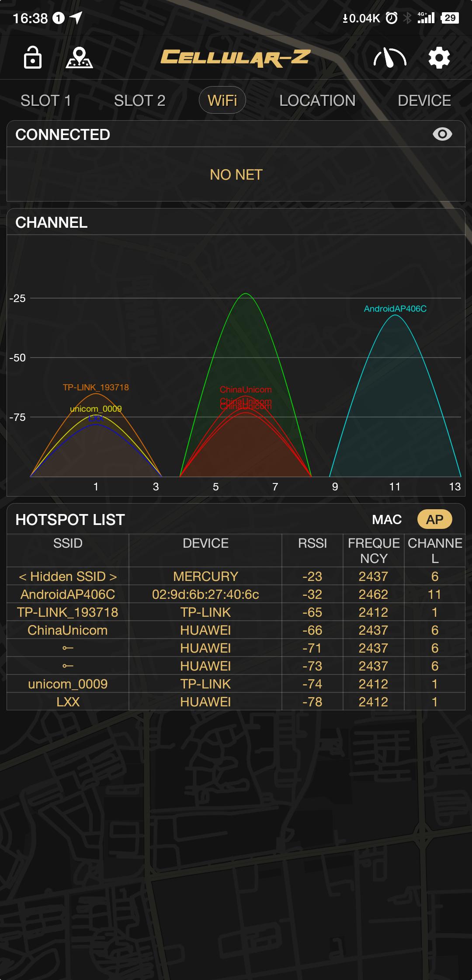This screenshot has width=472, height=980.
Task: Open the LOCATION tab
Action: (x=317, y=101)
